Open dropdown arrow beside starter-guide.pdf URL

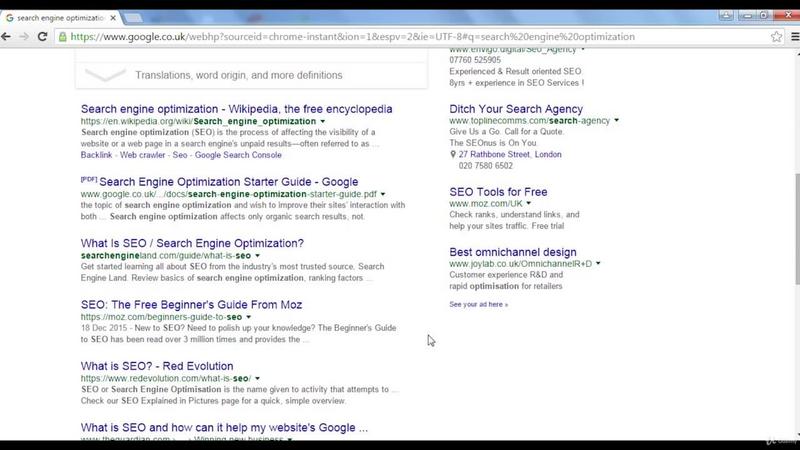[x=383, y=194]
